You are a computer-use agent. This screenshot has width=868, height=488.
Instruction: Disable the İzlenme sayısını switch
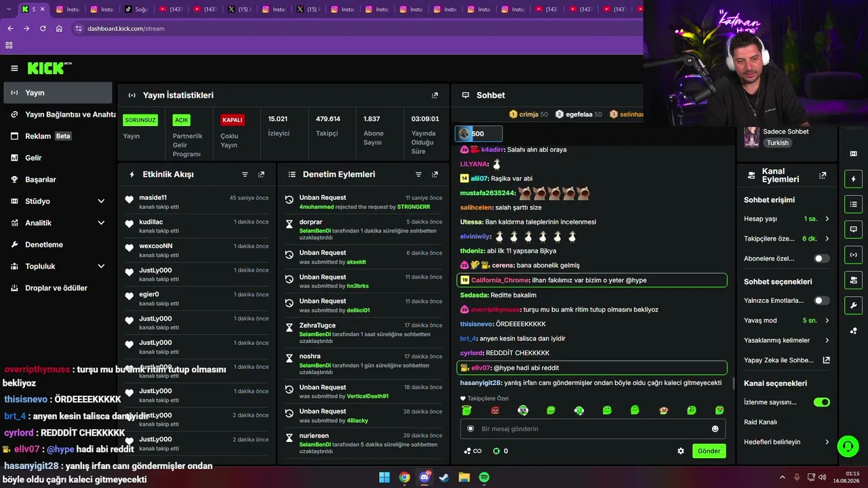click(x=821, y=402)
